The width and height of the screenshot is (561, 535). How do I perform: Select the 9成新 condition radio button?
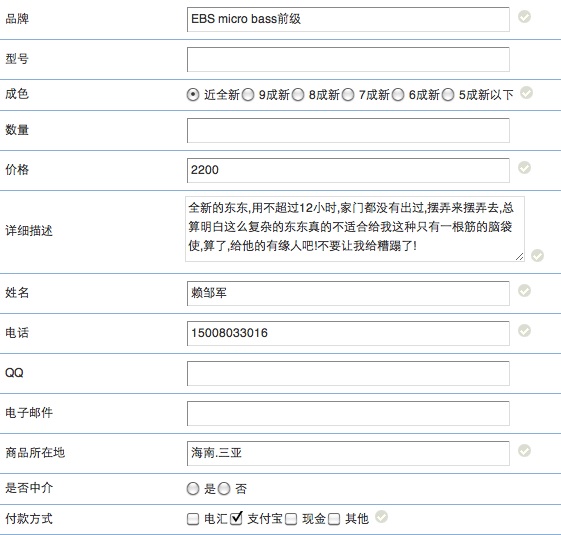(248, 95)
